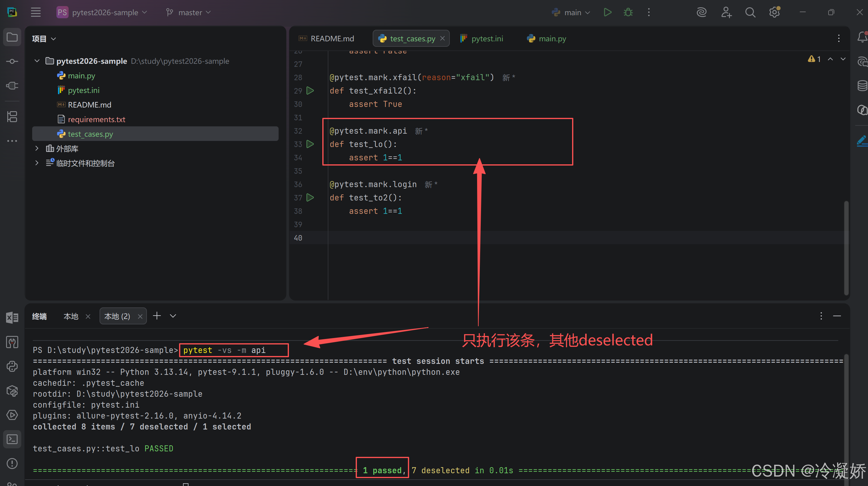Close the 本地 (2) terminal tab

tap(140, 316)
